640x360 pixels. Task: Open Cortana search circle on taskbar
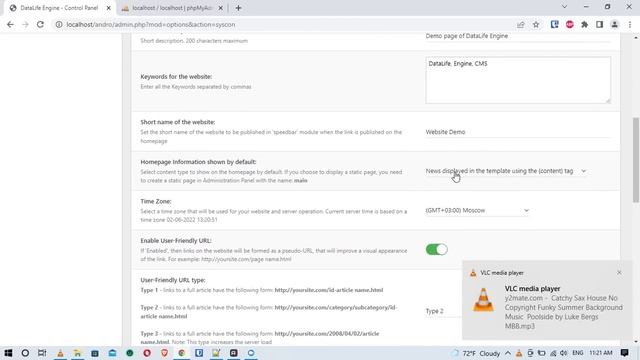[x=25, y=353]
